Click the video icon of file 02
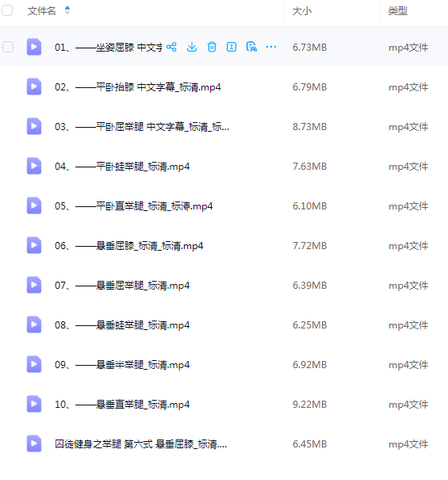Viewport: 448px width, 480px height. click(x=34, y=86)
